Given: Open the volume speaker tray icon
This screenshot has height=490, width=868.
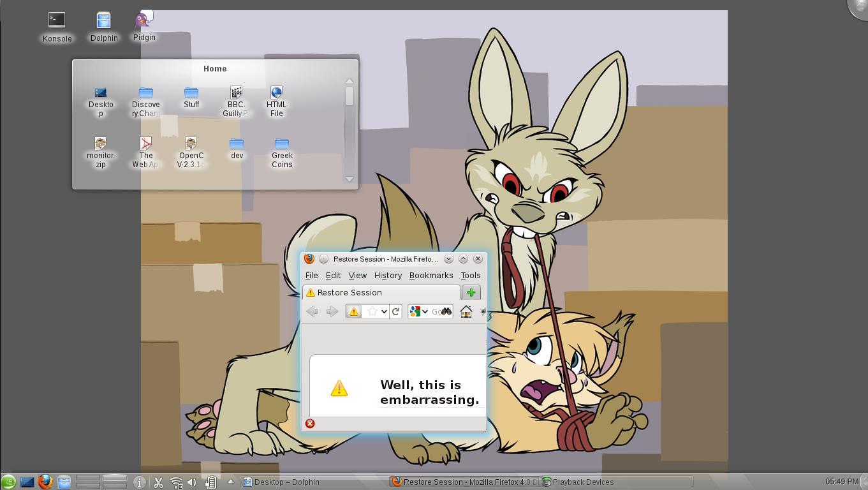Looking at the screenshot, I should coord(192,483).
